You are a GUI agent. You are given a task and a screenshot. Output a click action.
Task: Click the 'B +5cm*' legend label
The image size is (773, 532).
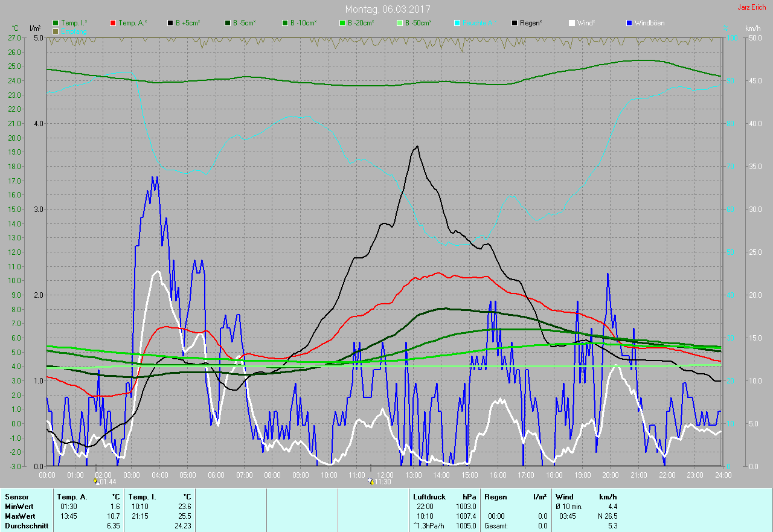click(x=188, y=23)
